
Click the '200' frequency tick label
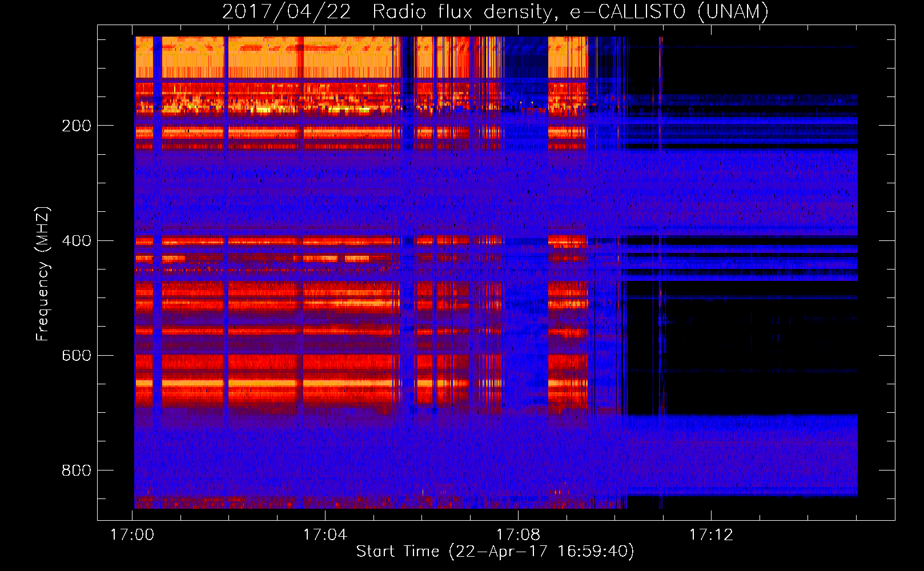click(x=77, y=126)
